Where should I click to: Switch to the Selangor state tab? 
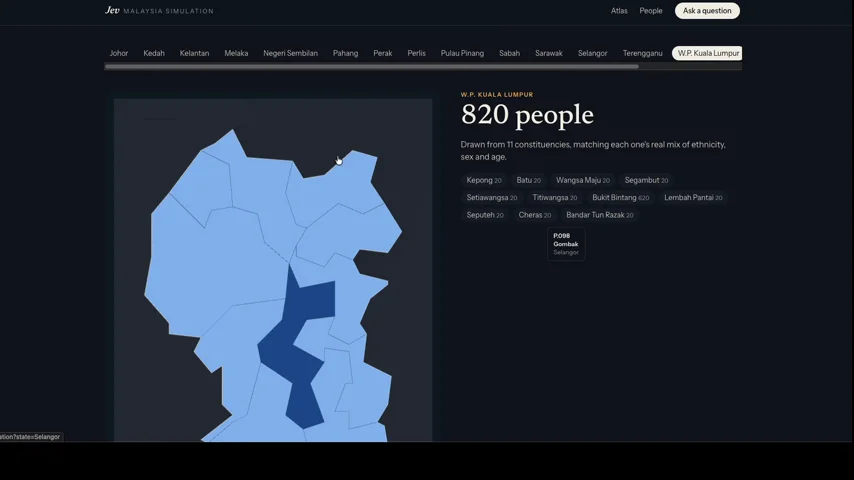tap(592, 53)
